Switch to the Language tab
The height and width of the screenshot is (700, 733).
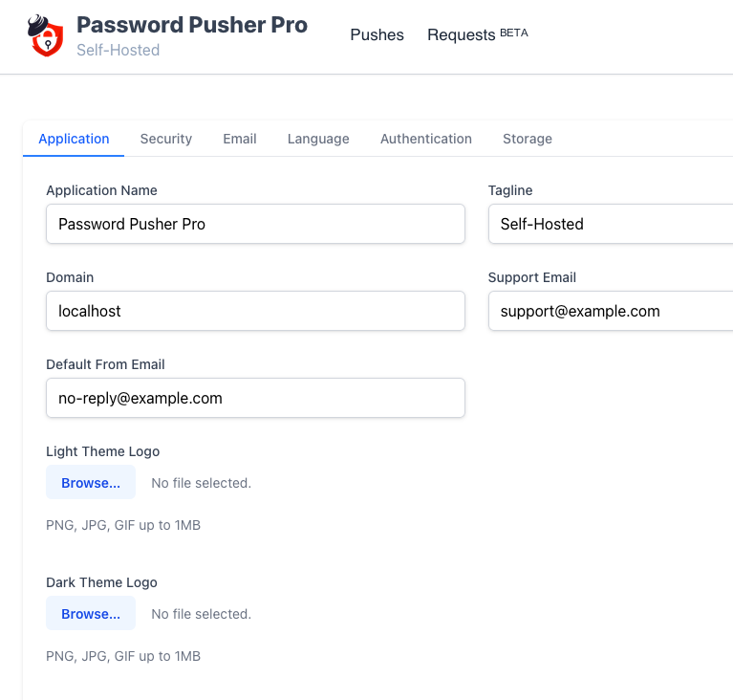(x=318, y=139)
